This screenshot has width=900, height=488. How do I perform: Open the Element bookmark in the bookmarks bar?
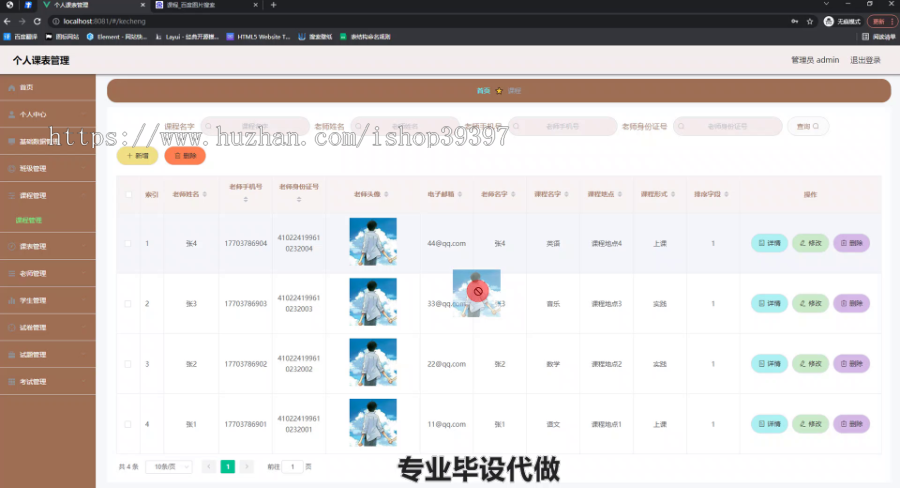click(117, 37)
